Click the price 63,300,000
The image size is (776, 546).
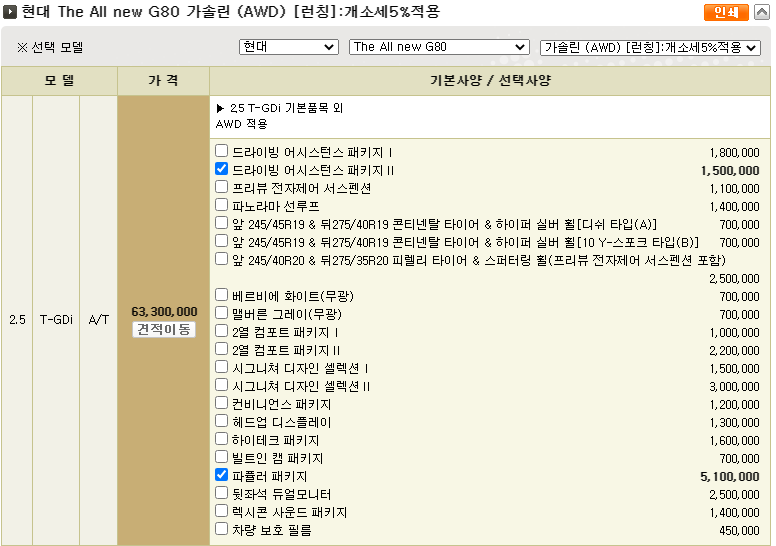tap(164, 311)
